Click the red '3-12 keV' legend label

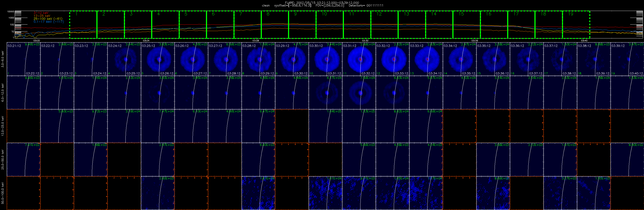(x=41, y=13)
